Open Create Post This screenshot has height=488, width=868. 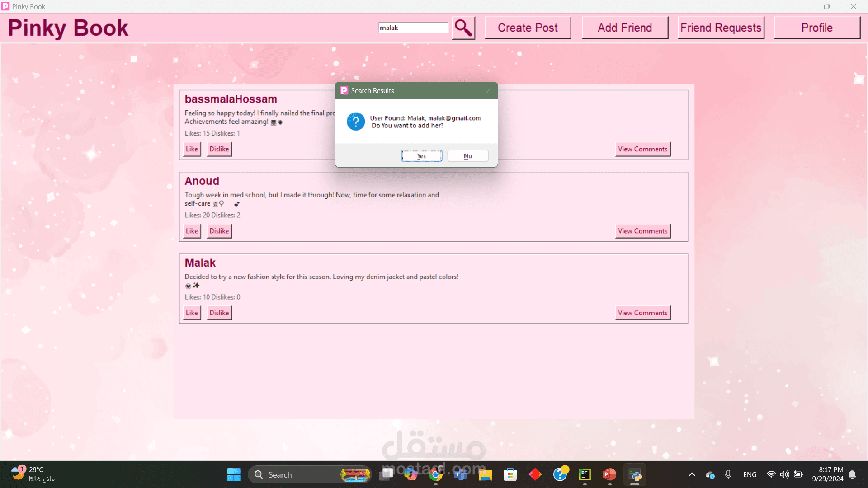(x=528, y=28)
